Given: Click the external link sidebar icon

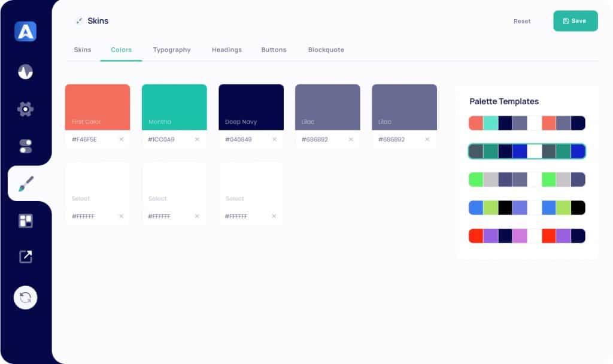Looking at the screenshot, I should (25, 257).
